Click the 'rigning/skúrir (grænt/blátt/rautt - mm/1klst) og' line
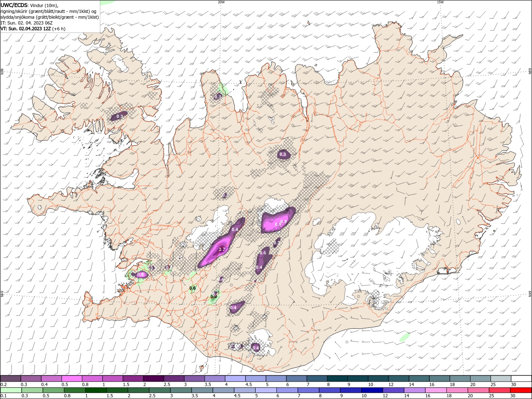Image resolution: width=532 pixels, height=399 pixels. pyautogui.click(x=49, y=11)
